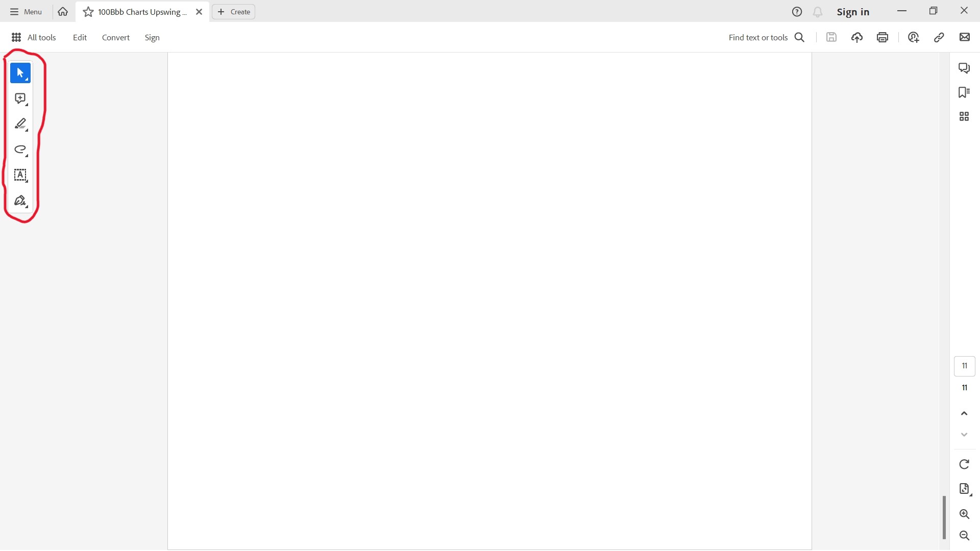Image resolution: width=980 pixels, height=551 pixels.
Task: Open the All tools menu
Action: click(x=33, y=37)
